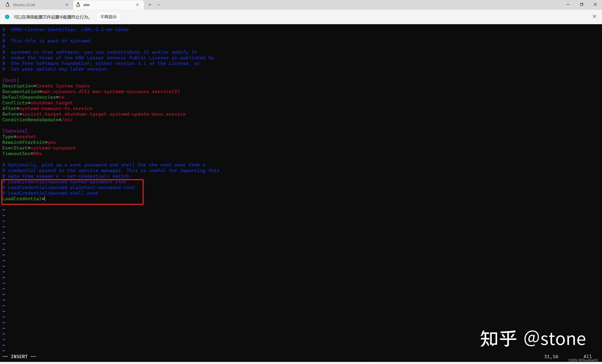Click the 'under the terms of the GNU' comment

pos(108,58)
